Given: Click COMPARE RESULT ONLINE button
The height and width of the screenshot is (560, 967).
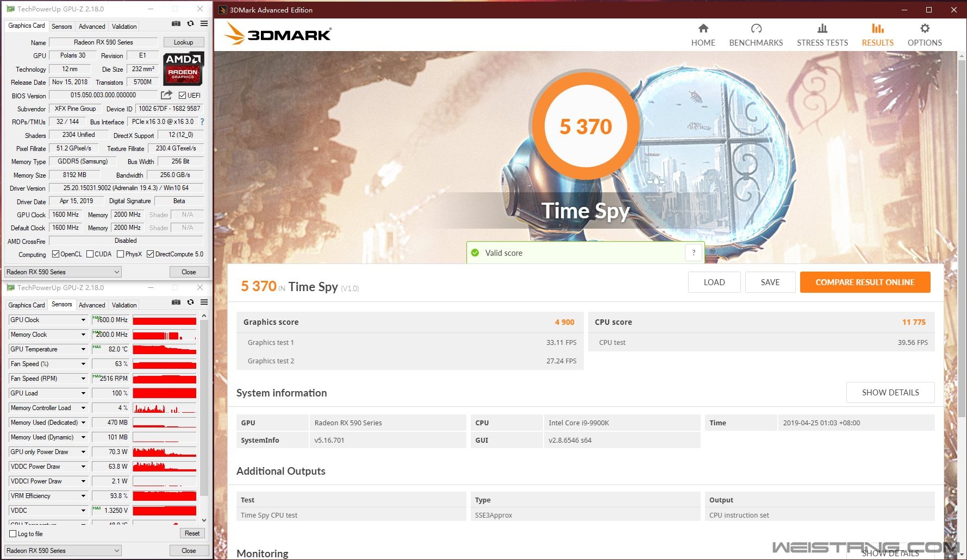Looking at the screenshot, I should [865, 282].
